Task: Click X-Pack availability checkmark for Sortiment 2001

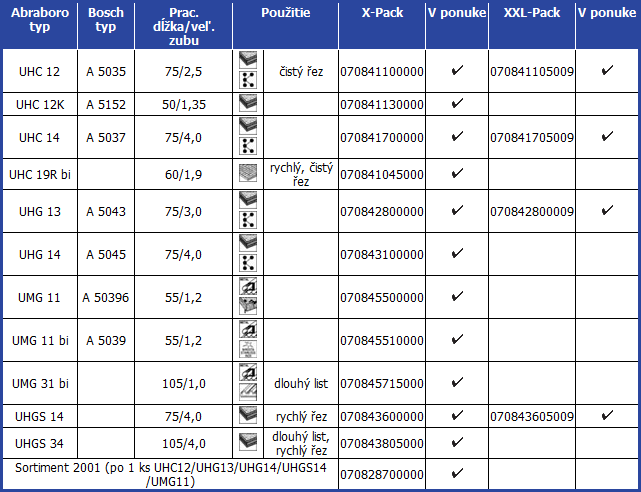Action: point(457,473)
